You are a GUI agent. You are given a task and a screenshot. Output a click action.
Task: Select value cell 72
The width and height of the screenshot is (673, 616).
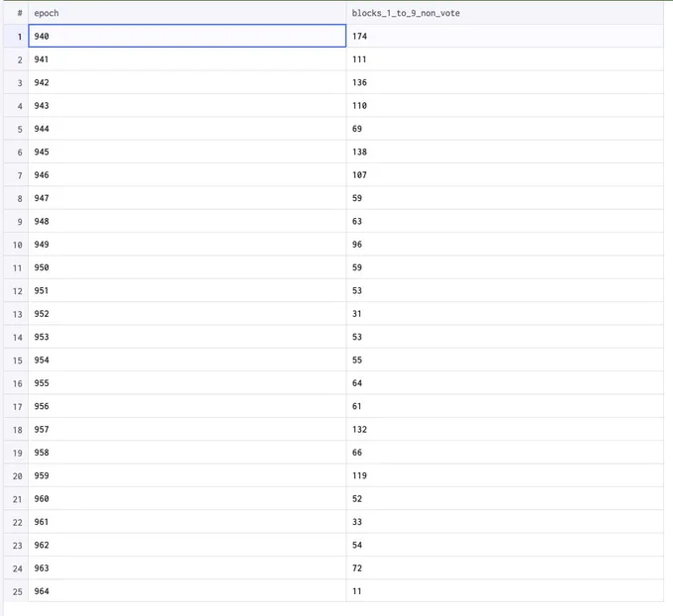[x=505, y=568]
